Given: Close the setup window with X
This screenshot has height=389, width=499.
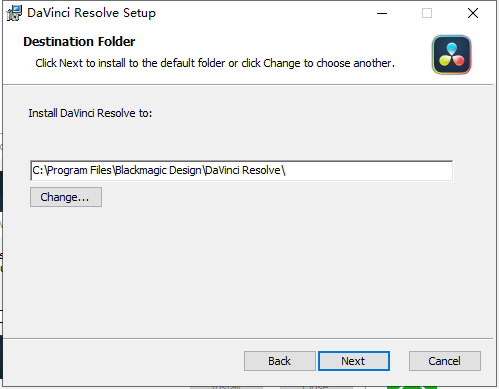Looking at the screenshot, I should click(473, 13).
